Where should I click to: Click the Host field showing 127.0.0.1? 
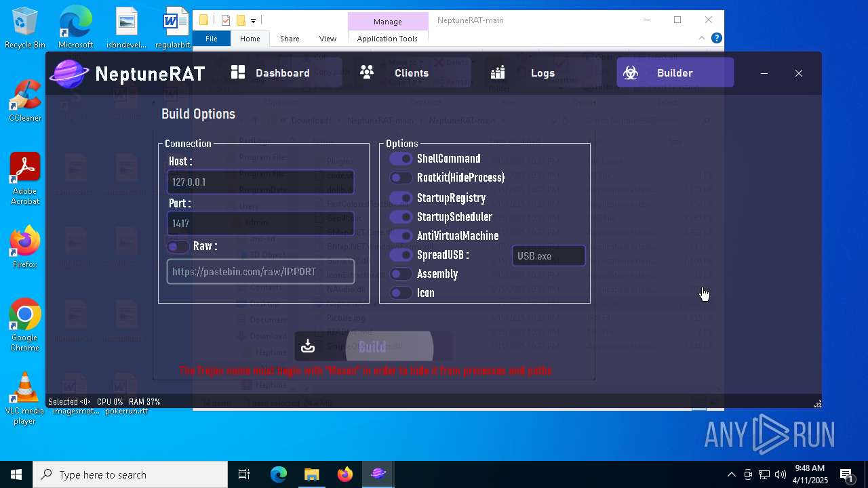click(x=260, y=182)
